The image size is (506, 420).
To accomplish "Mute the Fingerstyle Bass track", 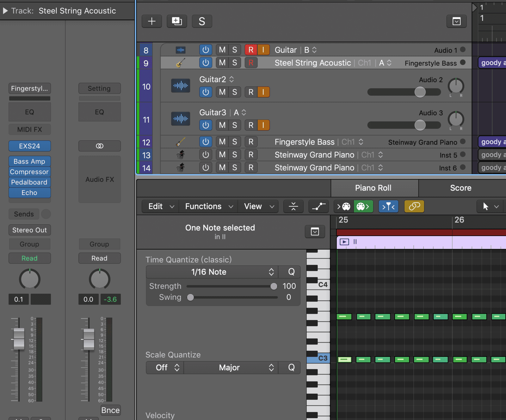I will (x=222, y=142).
